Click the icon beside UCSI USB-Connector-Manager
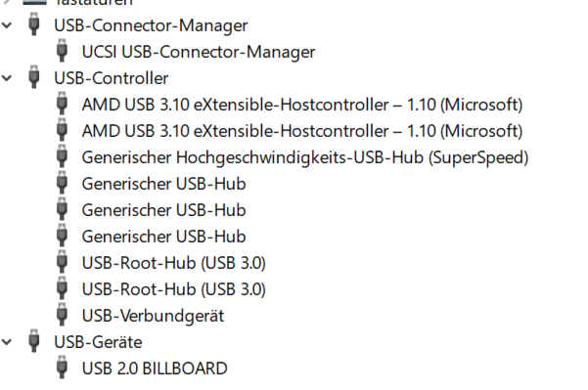 tap(62, 50)
